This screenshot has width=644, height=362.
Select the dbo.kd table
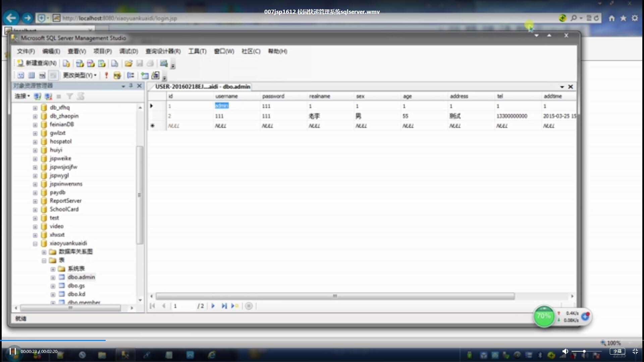point(76,294)
